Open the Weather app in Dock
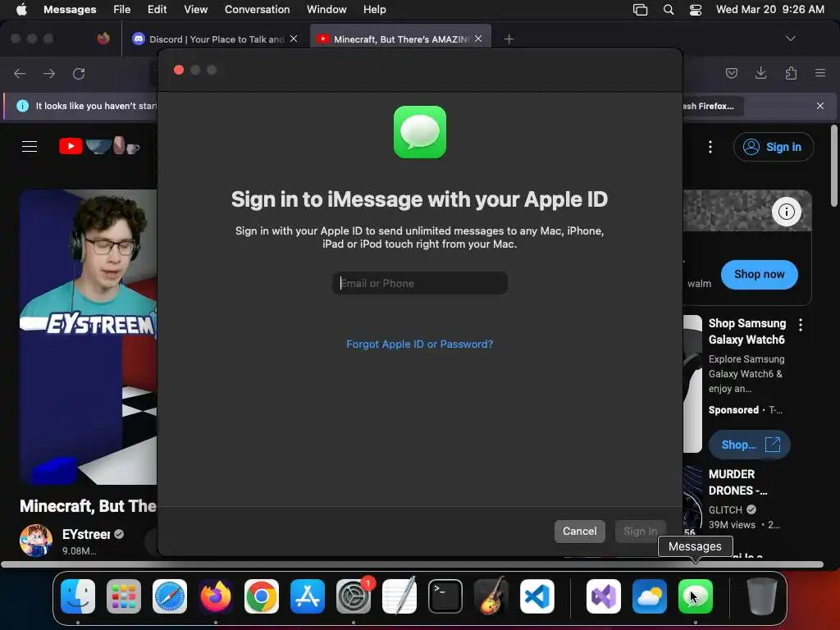The image size is (840, 630). click(x=650, y=596)
